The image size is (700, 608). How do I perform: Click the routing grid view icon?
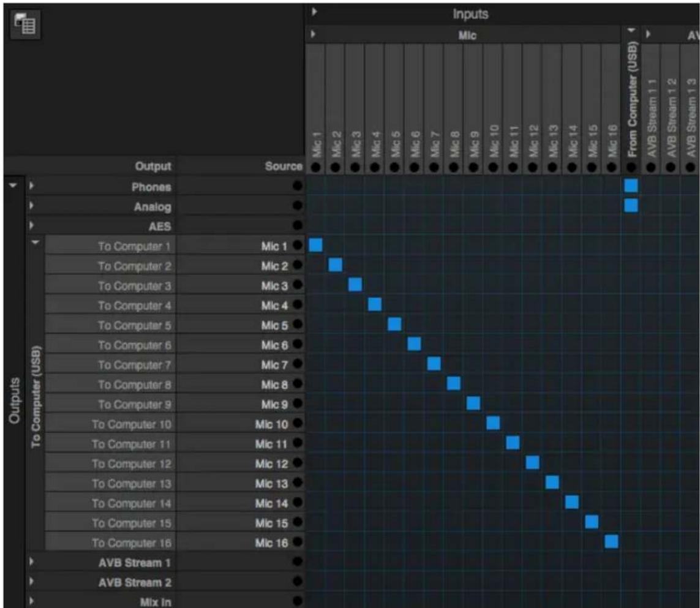[x=25, y=24]
